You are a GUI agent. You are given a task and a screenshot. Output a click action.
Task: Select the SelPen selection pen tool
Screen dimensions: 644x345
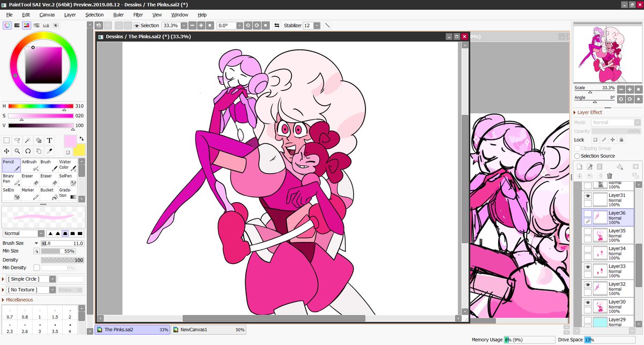pyautogui.click(x=68, y=180)
